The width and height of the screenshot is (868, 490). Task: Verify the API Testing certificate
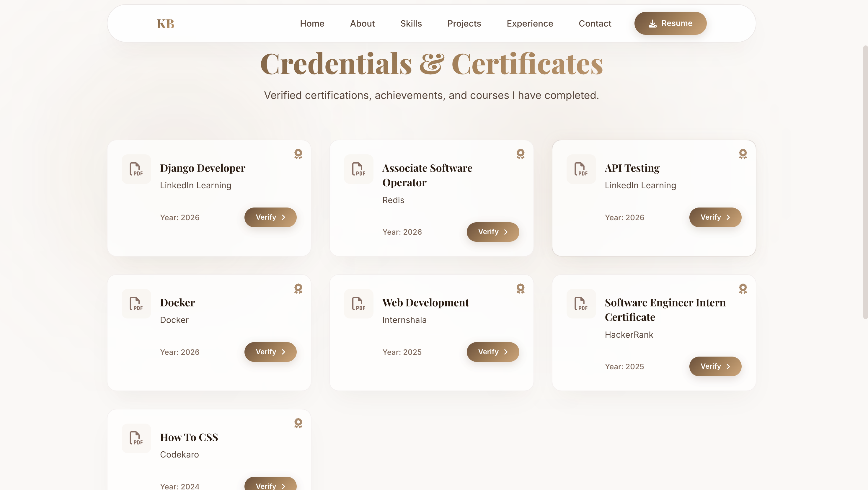715,217
